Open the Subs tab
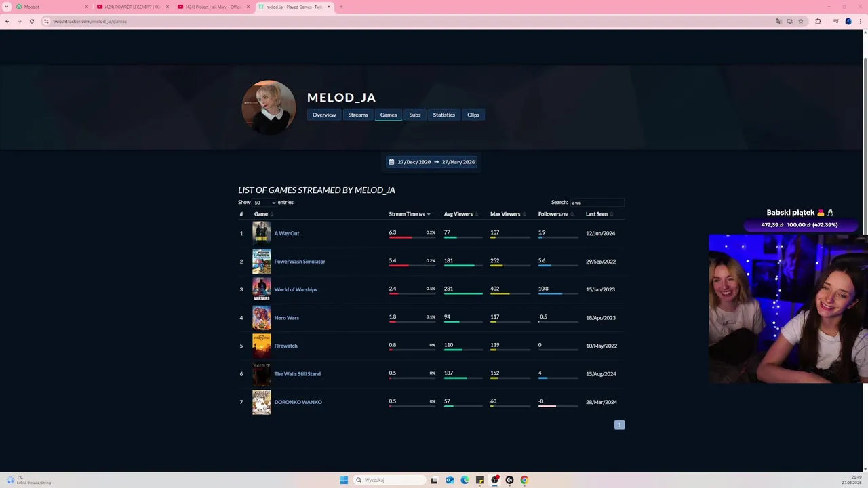 [415, 115]
